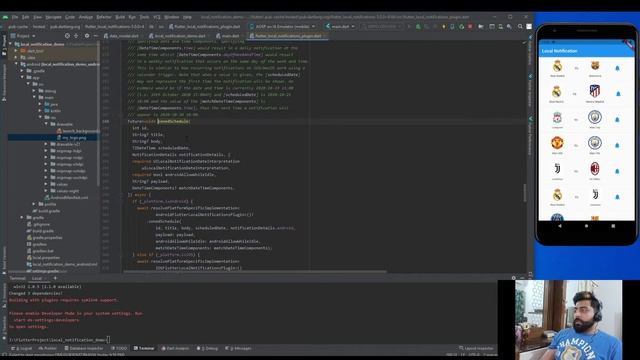Open the Edit menu
Image resolution: width=640 pixels, height=360 pixels.
pos(25,17)
